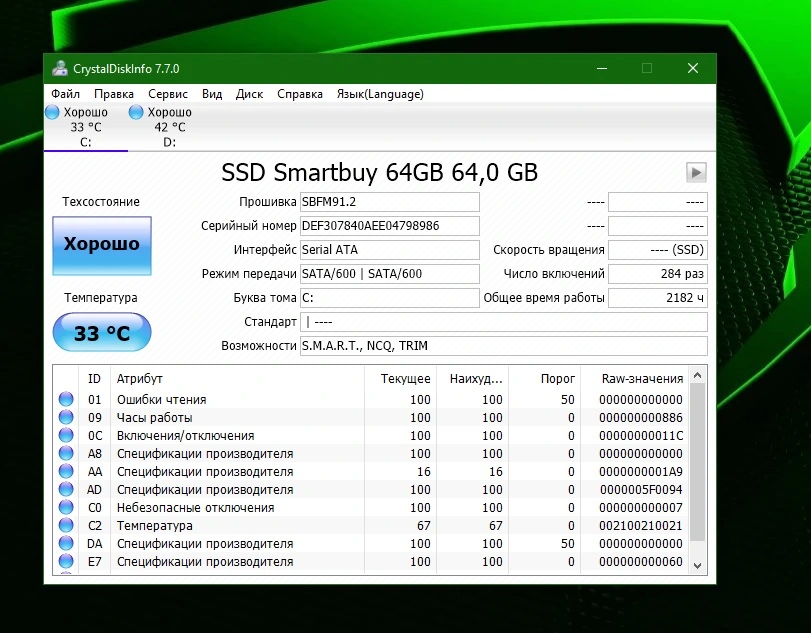Click the Raw-значения column header

point(635,379)
